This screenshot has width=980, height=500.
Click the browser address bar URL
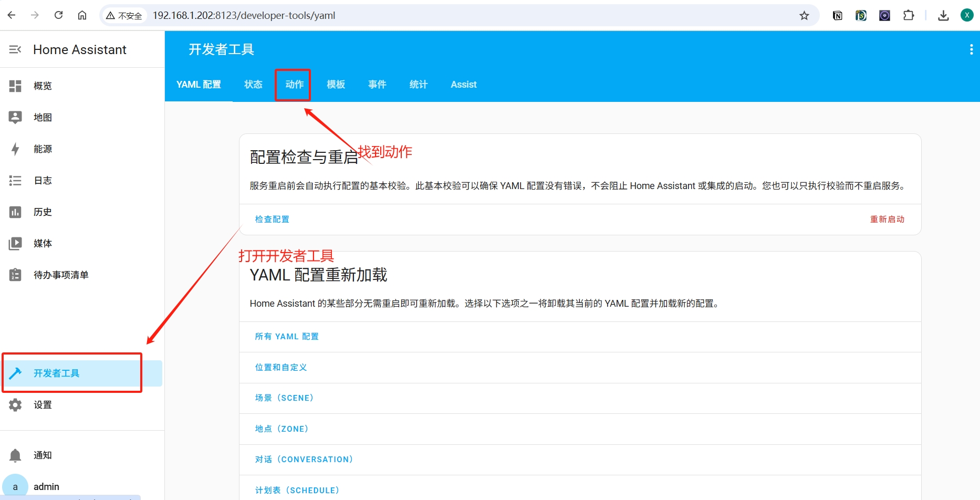(x=244, y=16)
